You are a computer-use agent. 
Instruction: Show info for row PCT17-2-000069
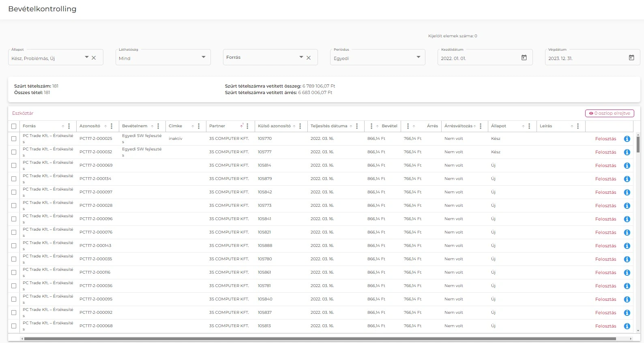coord(627,165)
